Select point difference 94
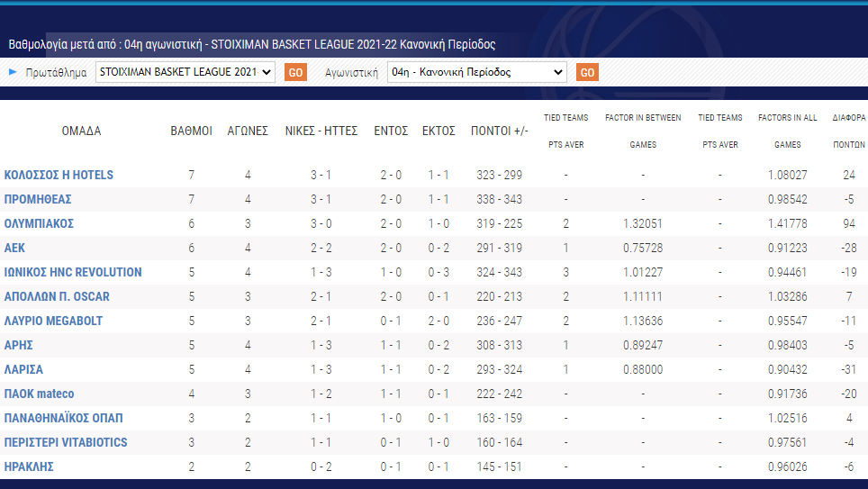 [848, 223]
